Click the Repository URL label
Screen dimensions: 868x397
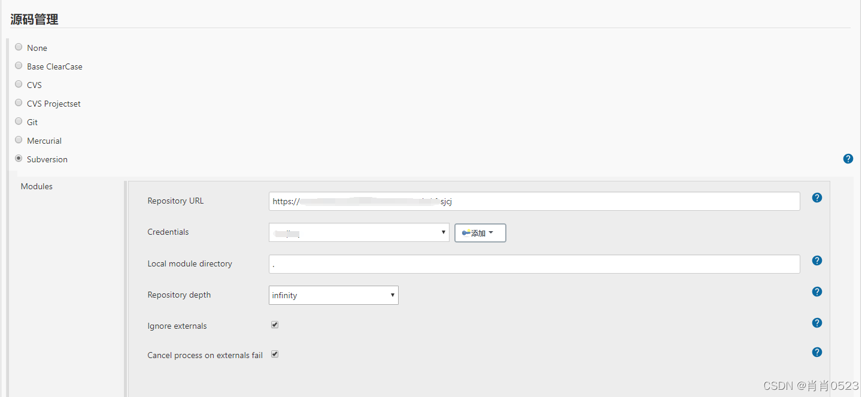175,201
